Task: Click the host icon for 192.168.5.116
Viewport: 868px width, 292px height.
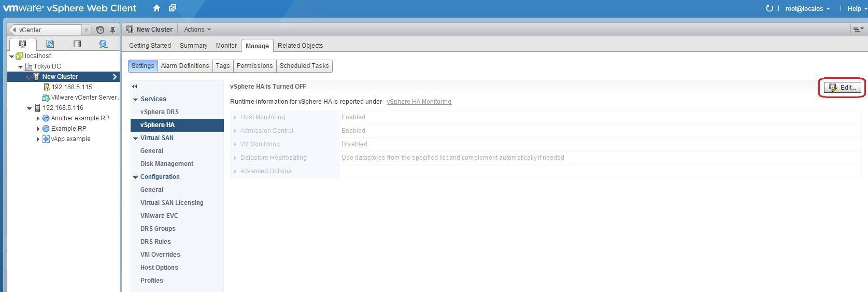Action: tap(37, 108)
